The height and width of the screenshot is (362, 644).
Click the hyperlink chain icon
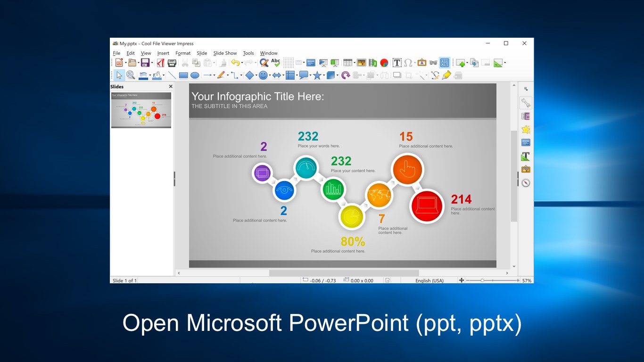[x=433, y=62]
